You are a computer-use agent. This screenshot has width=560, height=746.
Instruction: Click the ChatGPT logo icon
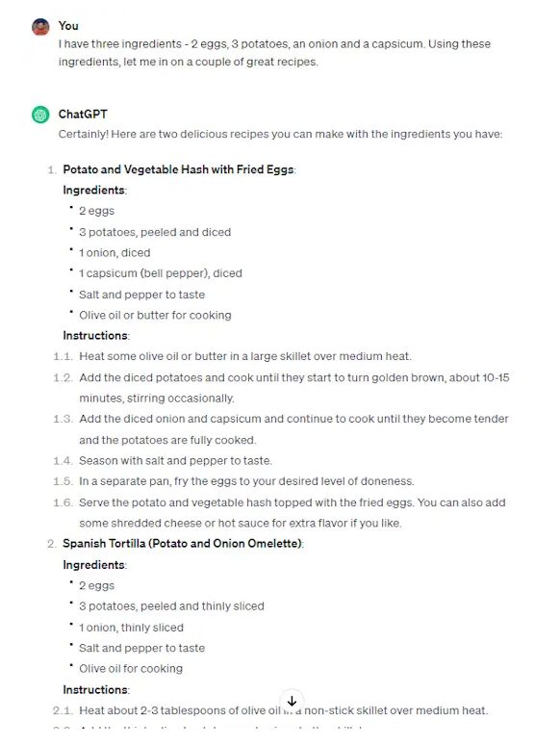point(40,115)
